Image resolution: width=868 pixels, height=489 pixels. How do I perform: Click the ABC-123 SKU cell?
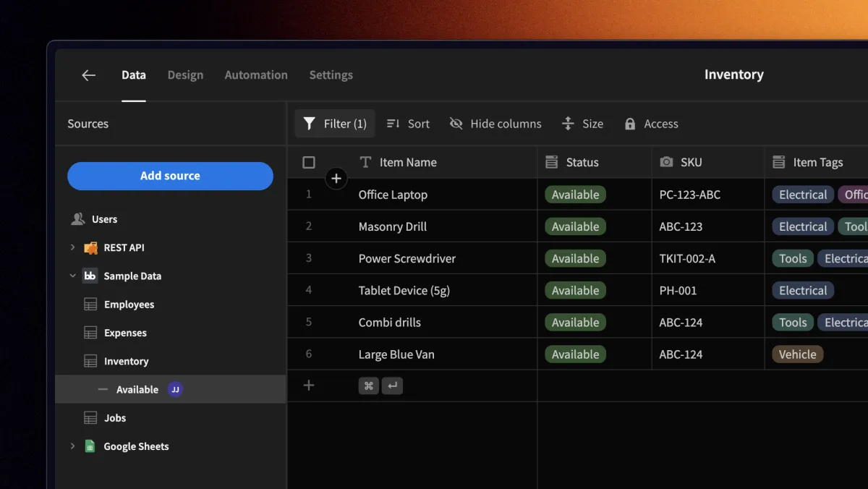[708, 226]
